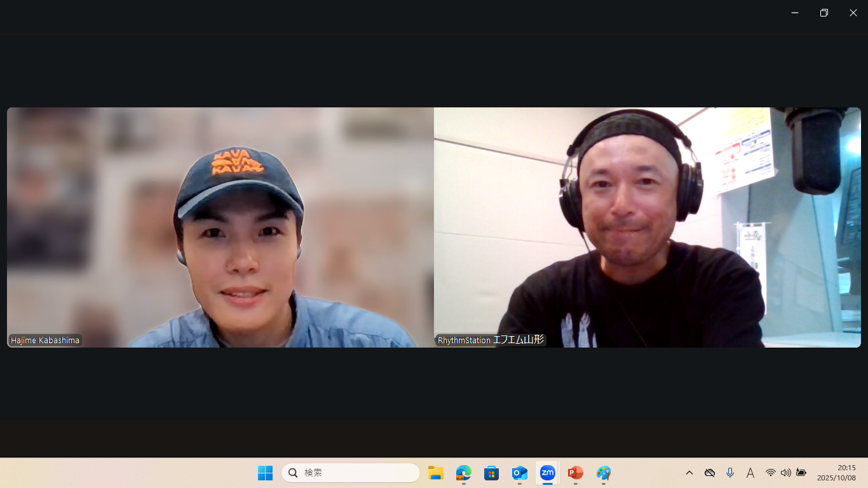Open the Wi-Fi network quick settings
Image resolution: width=868 pixels, height=488 pixels.
click(771, 473)
